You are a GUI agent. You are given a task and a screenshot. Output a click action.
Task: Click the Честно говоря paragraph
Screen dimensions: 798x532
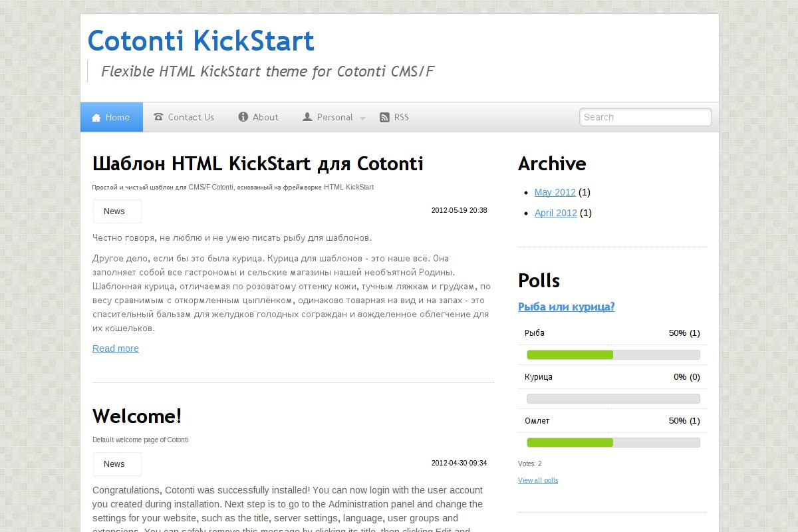232,237
